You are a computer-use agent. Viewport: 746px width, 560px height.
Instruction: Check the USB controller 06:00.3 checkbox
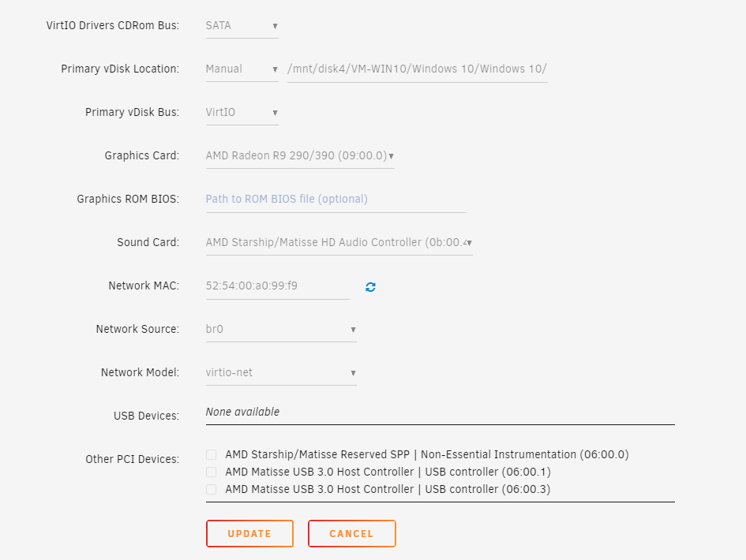212,489
